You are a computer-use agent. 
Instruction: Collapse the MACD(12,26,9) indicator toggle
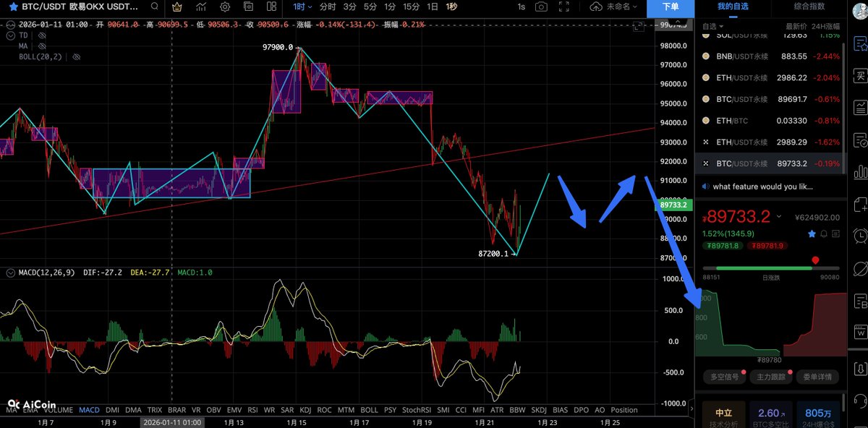(x=10, y=273)
